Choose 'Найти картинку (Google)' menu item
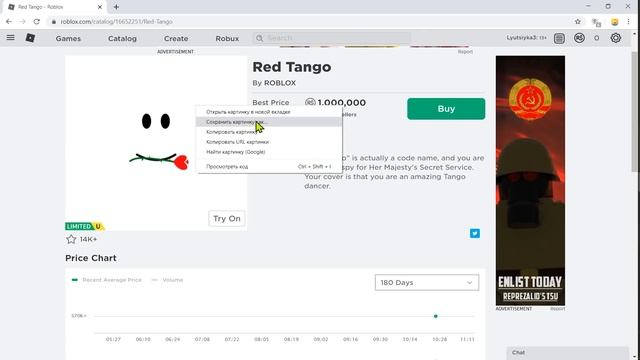 pyautogui.click(x=269, y=152)
